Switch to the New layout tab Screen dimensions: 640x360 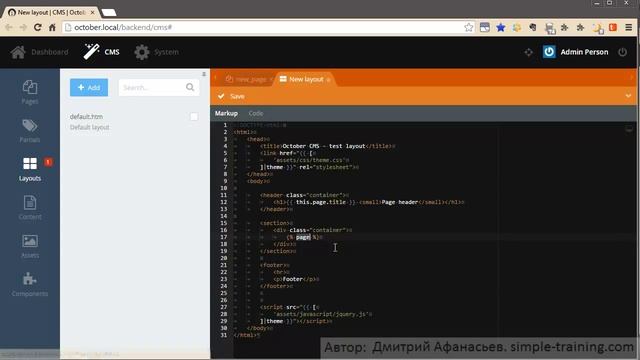click(x=304, y=79)
